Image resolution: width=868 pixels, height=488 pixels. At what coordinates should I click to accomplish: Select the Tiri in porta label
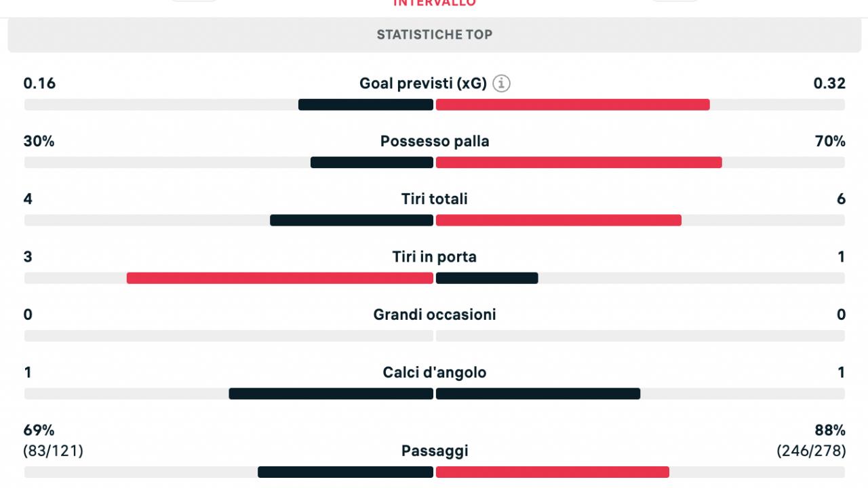click(x=435, y=257)
